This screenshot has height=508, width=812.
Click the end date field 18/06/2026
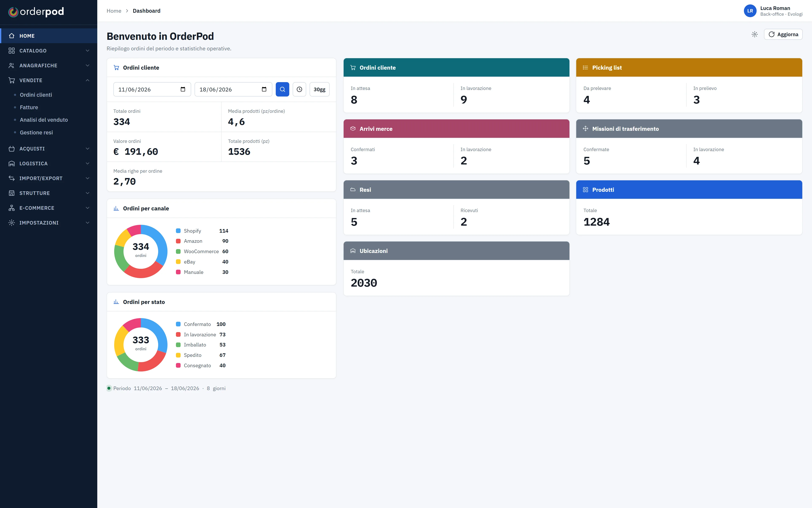pos(233,89)
